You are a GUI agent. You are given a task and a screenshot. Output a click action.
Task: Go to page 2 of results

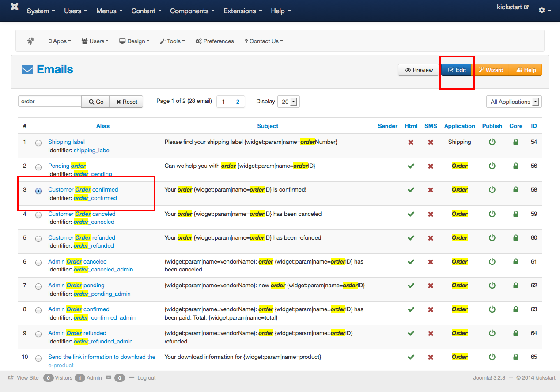coord(238,102)
